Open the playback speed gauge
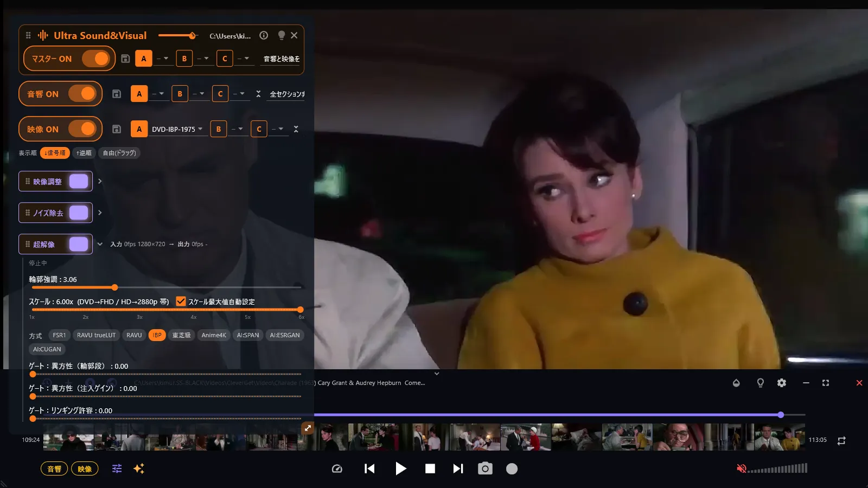 [337, 468]
